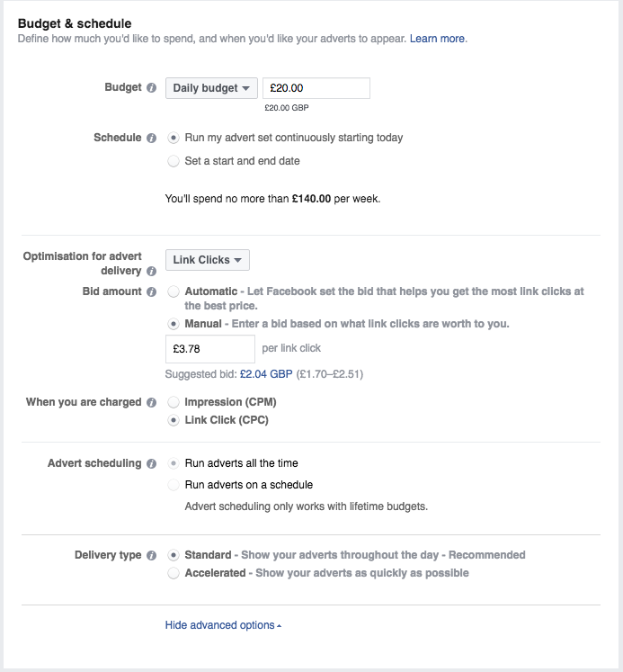The width and height of the screenshot is (623, 672).
Task: Click the When you are charged info icon
Action: click(151, 403)
